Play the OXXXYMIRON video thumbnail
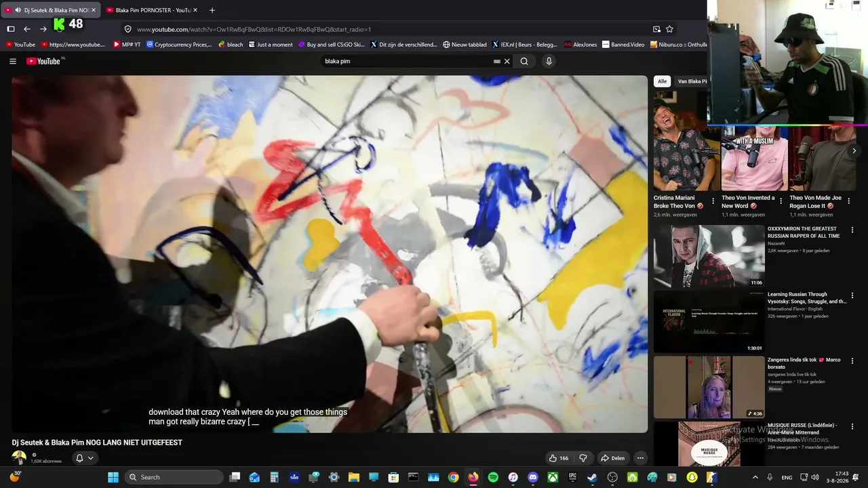 pos(709,256)
